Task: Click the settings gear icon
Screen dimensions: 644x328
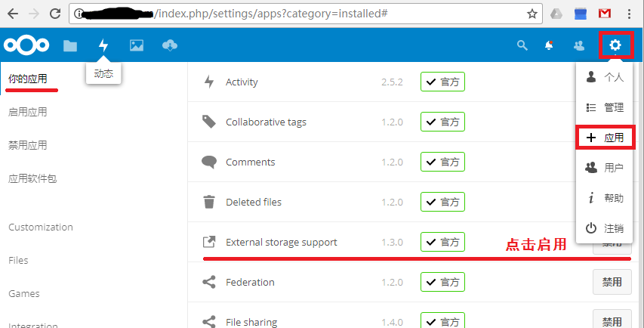Action: click(x=615, y=45)
